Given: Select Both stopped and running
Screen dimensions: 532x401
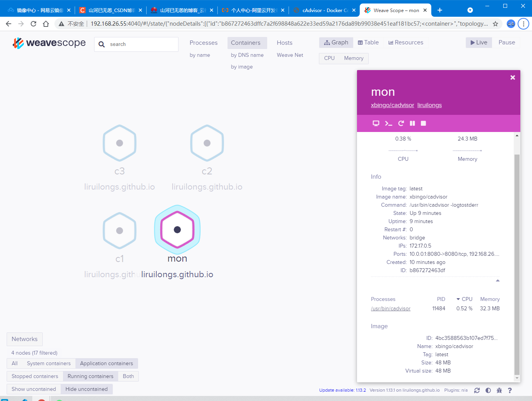Looking at the screenshot, I should [128, 376].
